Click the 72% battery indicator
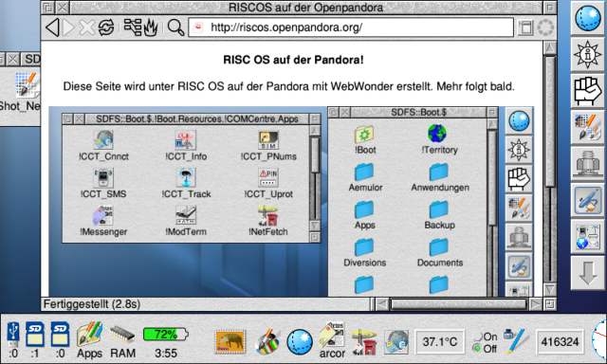This screenshot has height=364, width=607. point(166,335)
